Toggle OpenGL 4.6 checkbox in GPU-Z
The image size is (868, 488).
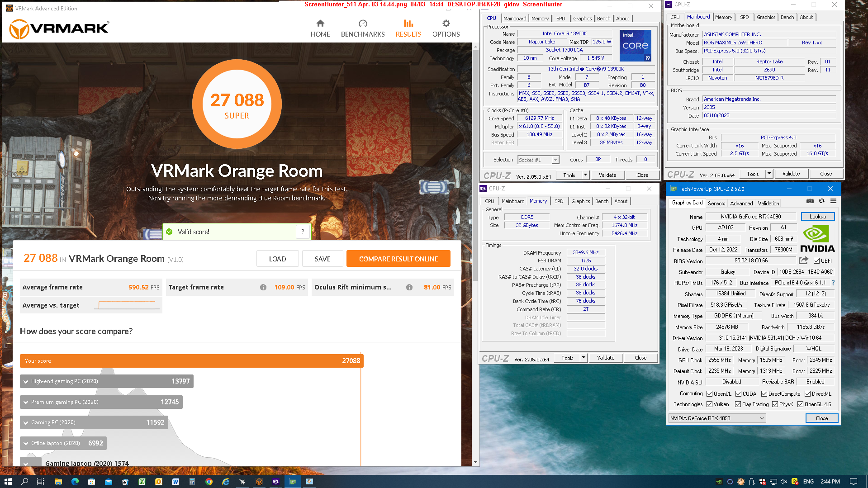tap(801, 404)
